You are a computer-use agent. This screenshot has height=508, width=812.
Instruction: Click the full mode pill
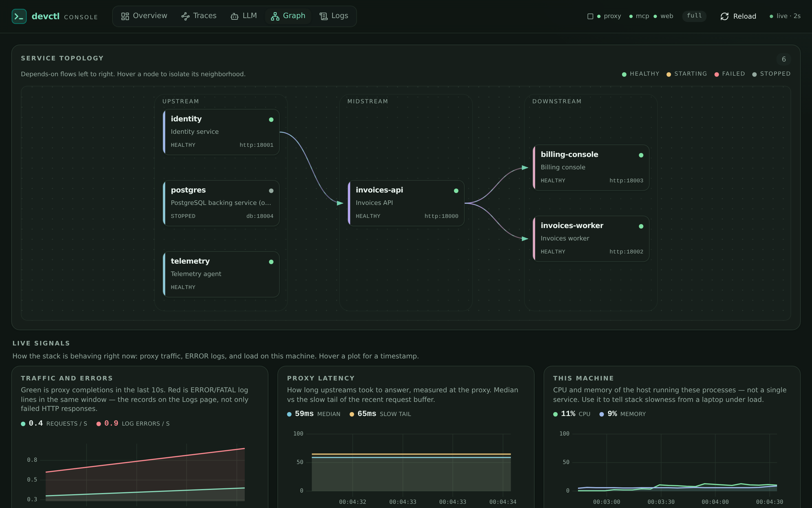pos(694,16)
